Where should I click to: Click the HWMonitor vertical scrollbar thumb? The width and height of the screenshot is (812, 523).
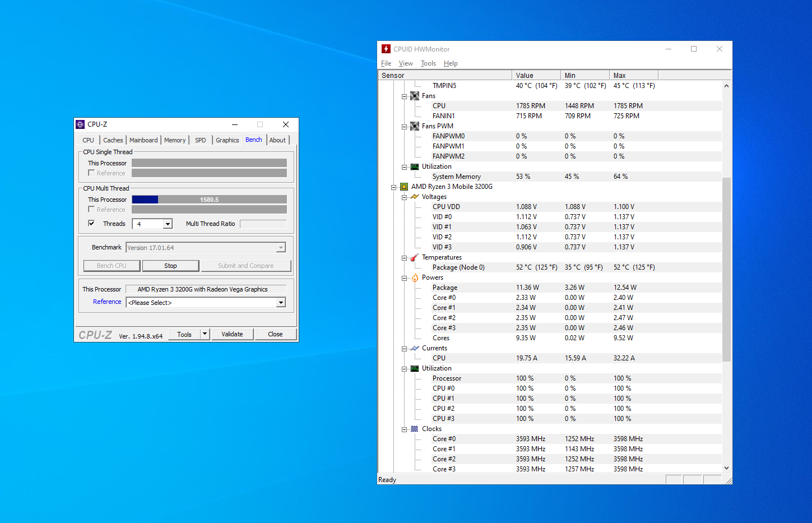(727, 269)
